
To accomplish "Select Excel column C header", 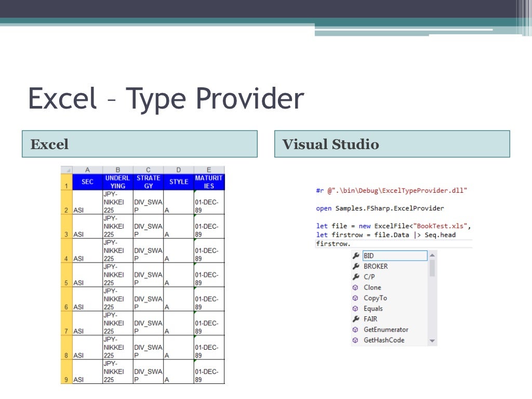I will [x=148, y=170].
